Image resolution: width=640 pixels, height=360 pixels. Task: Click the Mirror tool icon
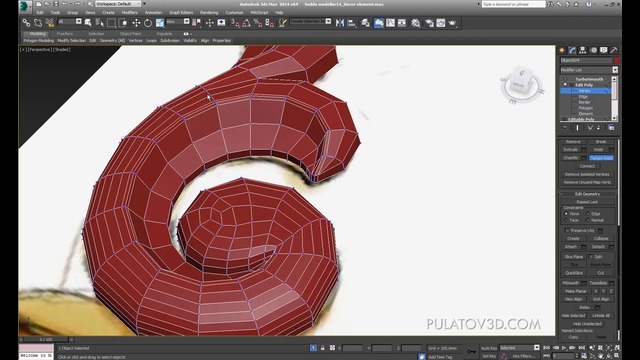(x=340, y=23)
